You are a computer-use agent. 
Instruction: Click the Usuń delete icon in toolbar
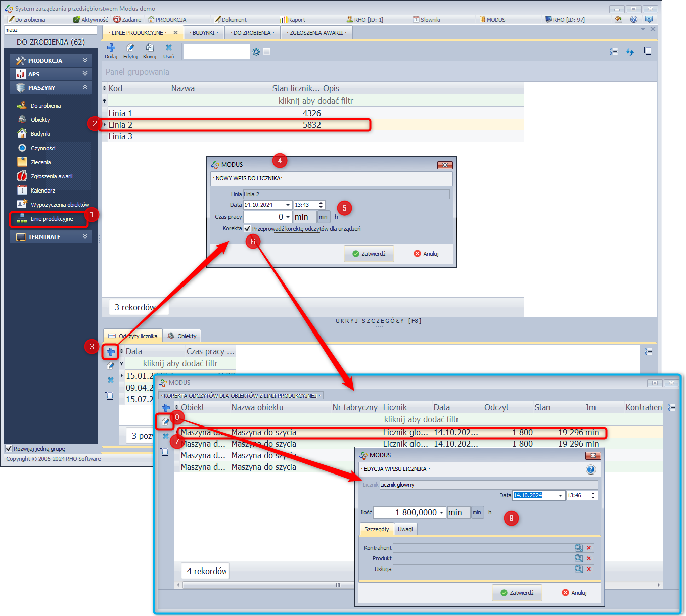pos(168,49)
